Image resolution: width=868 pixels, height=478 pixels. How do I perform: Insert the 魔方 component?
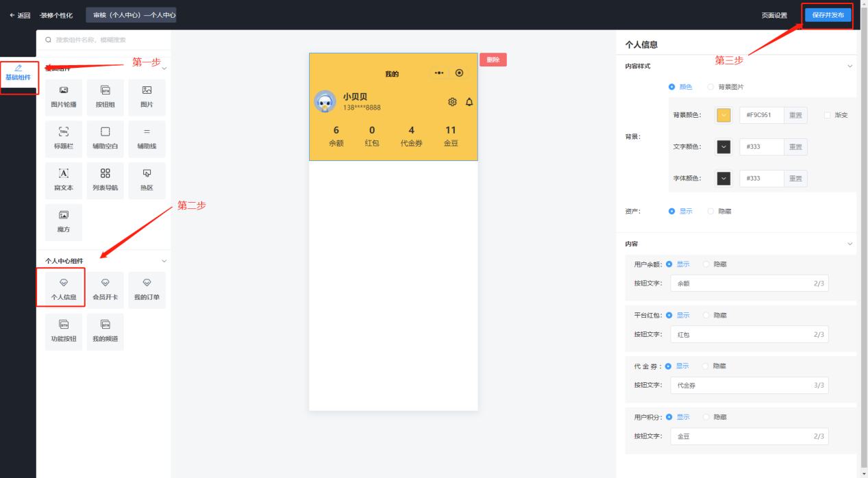pyautogui.click(x=64, y=222)
